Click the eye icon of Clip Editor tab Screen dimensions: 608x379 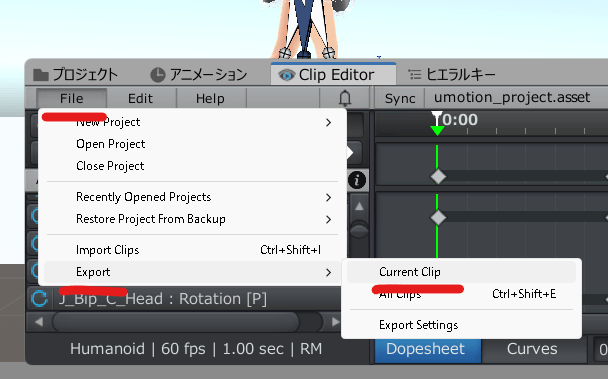287,75
